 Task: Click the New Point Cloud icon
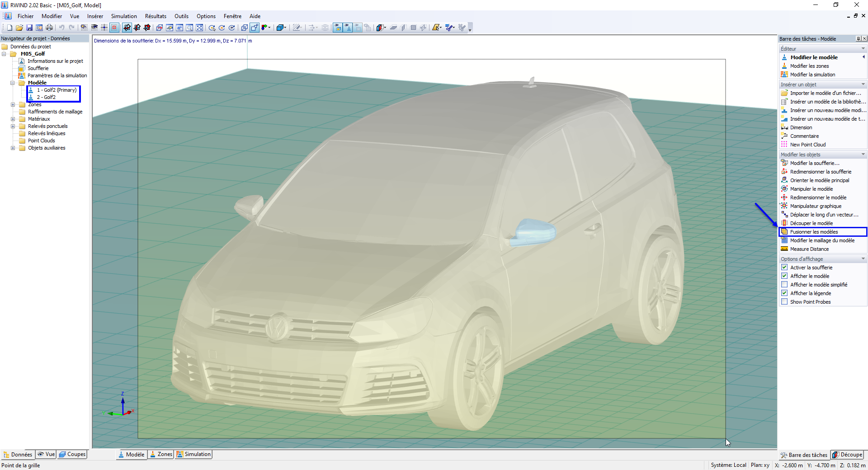pyautogui.click(x=784, y=145)
